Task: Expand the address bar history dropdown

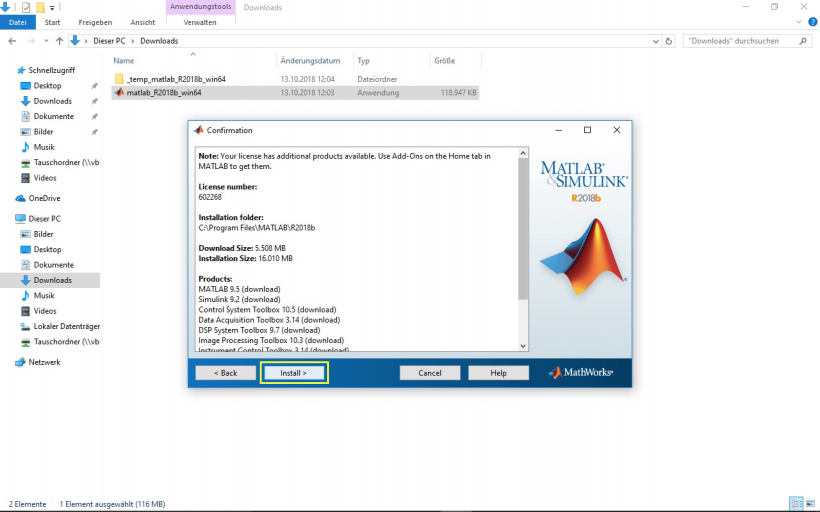Action: pos(655,41)
